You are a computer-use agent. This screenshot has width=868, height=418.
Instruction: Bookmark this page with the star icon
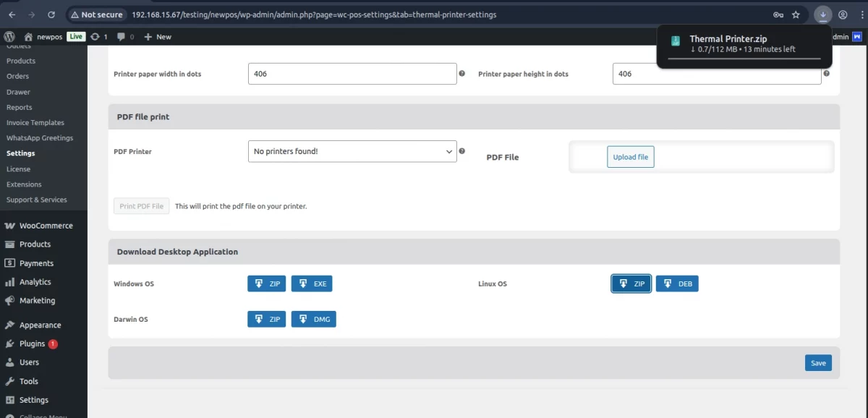796,14
